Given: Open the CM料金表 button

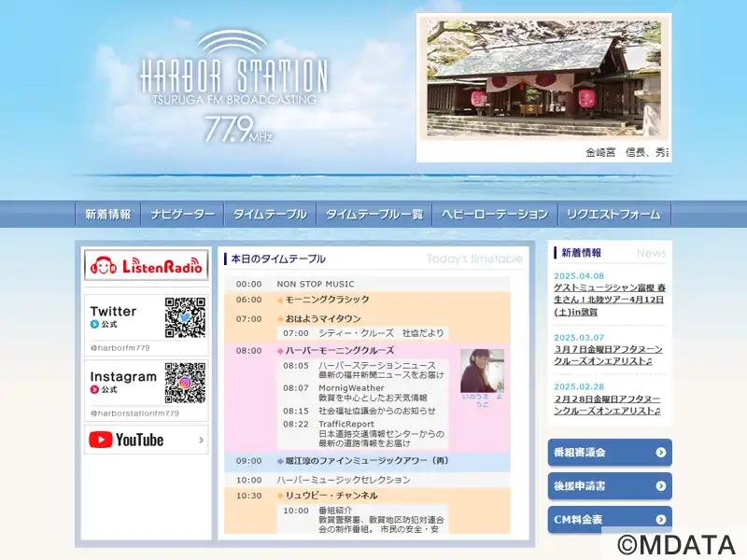Looking at the screenshot, I should [610, 519].
